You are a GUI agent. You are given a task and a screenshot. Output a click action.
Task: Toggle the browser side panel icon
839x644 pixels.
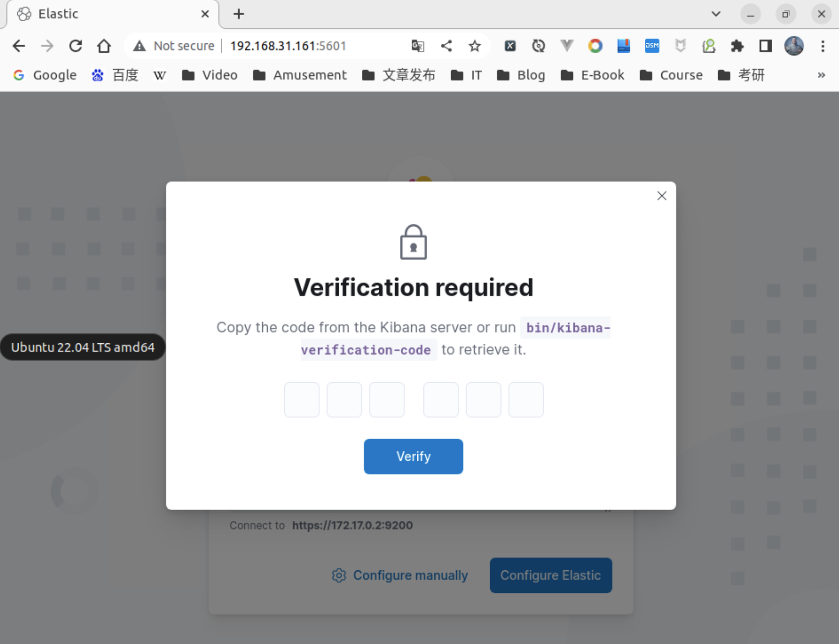point(765,46)
